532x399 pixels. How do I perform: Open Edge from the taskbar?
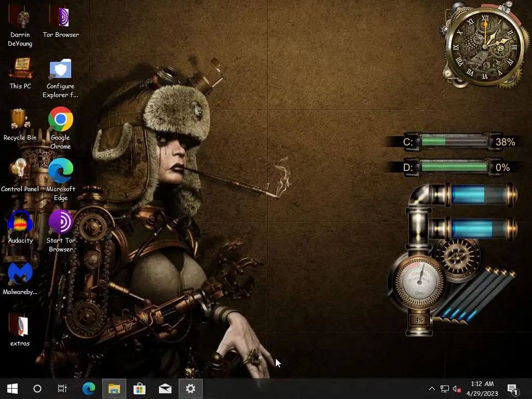tap(89, 389)
